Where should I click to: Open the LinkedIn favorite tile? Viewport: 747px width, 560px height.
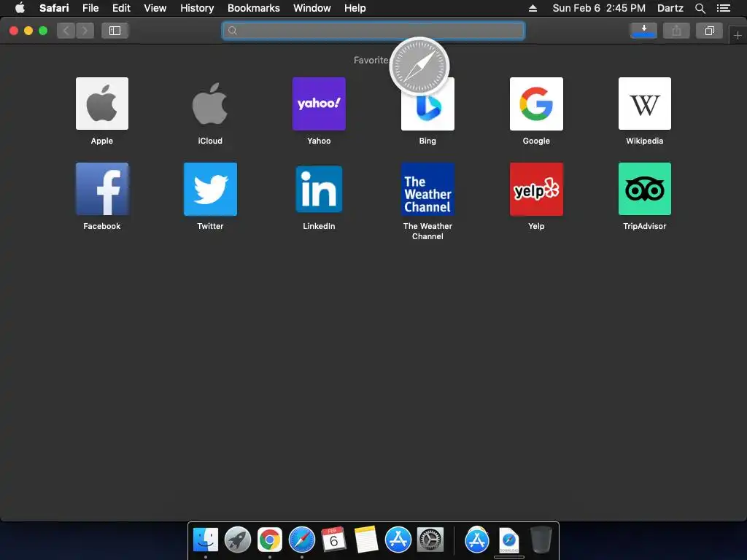click(319, 189)
